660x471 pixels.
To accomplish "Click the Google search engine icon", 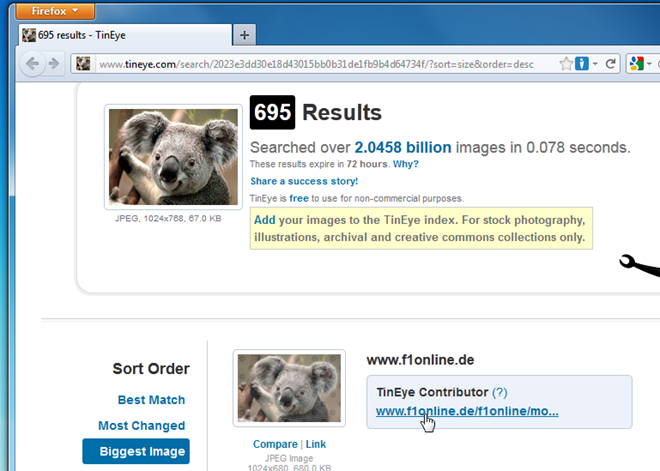I will (637, 64).
